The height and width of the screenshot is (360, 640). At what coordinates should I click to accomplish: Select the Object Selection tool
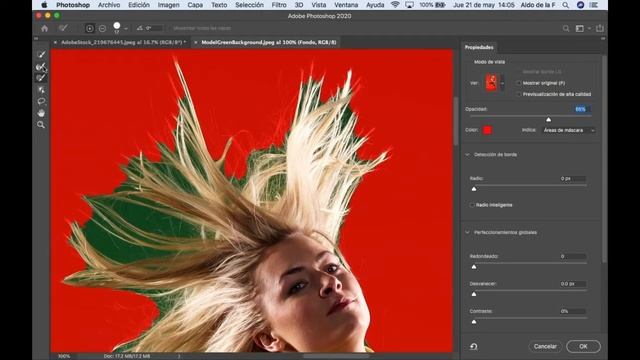(41, 90)
